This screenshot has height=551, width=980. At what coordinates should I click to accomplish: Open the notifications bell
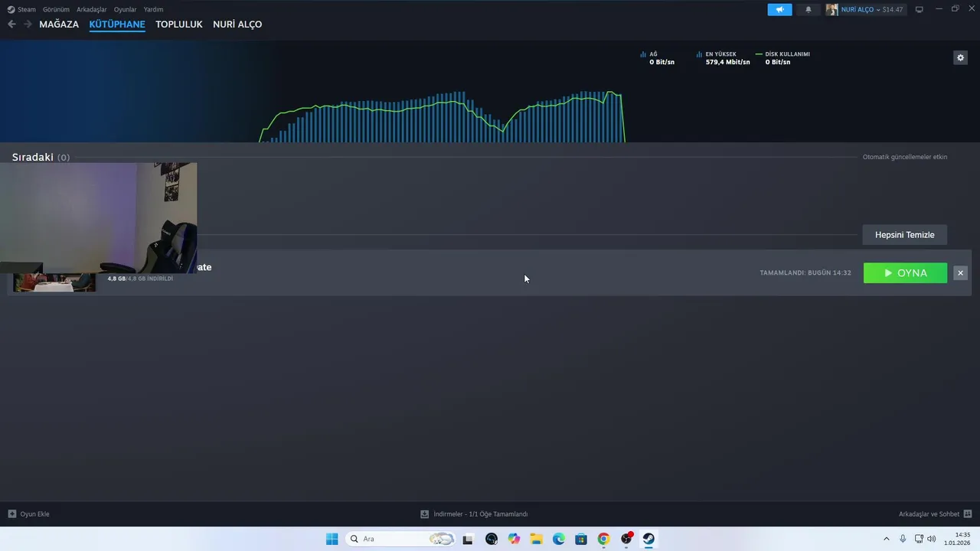(x=808, y=9)
